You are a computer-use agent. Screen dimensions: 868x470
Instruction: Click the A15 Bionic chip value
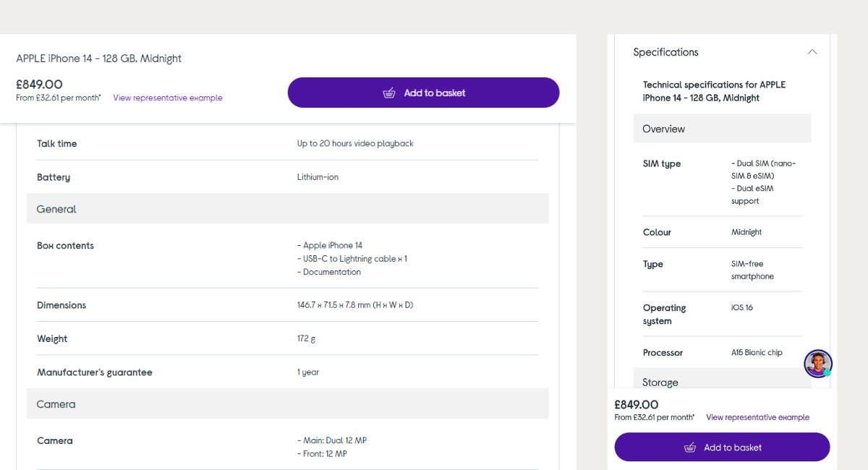757,353
